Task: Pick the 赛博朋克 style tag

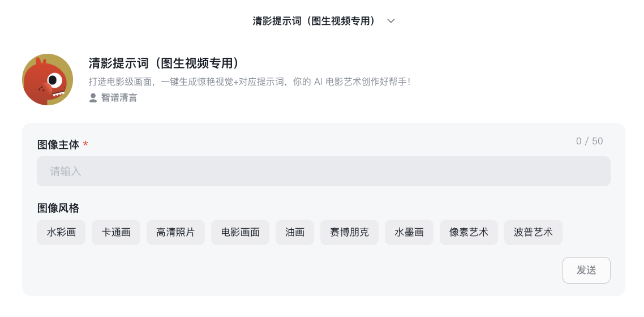Action: (350, 233)
